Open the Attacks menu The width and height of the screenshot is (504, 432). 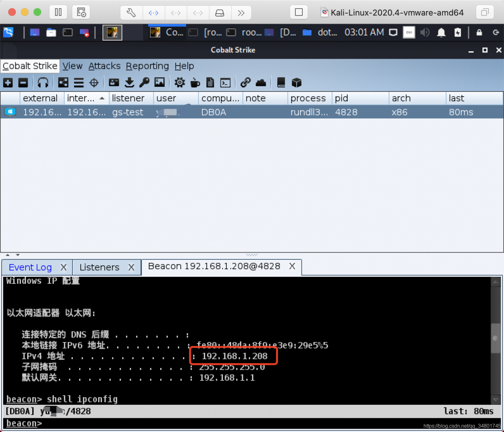pos(104,66)
